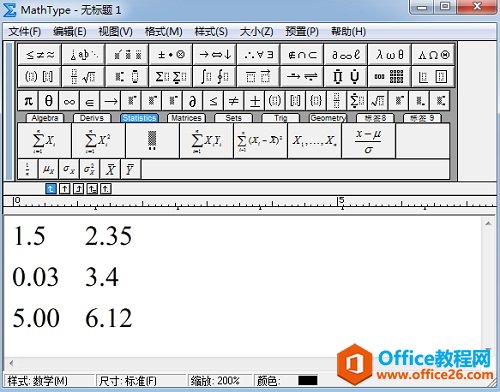Open the logical symbols palette (∴∀∃)
This screenshot has height=392, width=500.
point(259,54)
